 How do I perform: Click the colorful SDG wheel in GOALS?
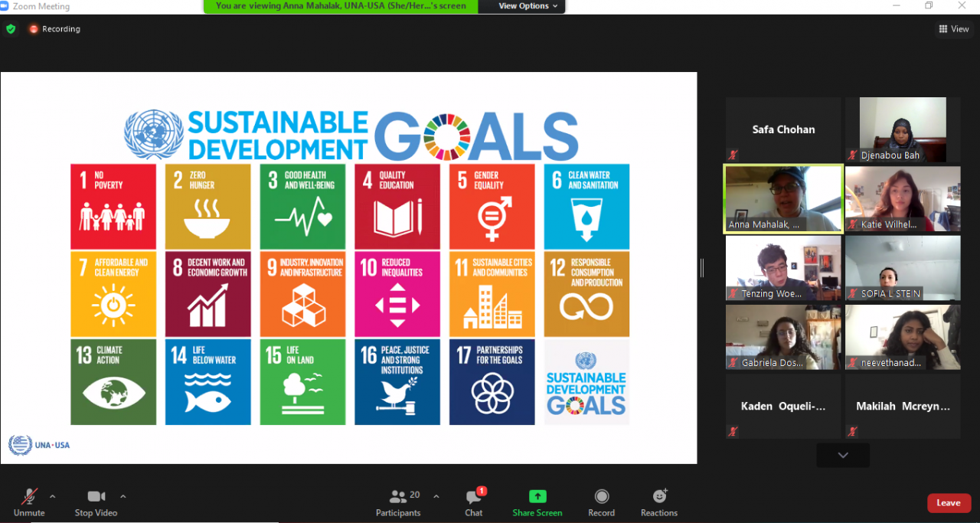tap(448, 136)
